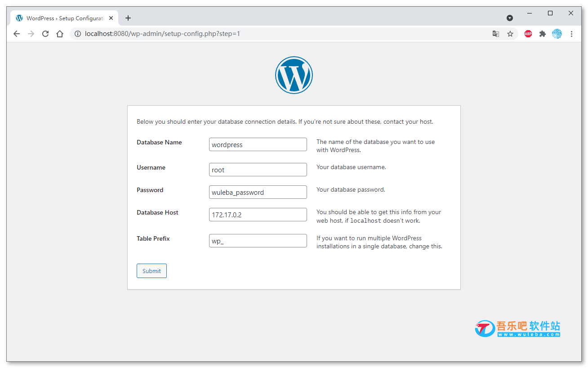Click the text 'Your database password.'

click(351, 189)
